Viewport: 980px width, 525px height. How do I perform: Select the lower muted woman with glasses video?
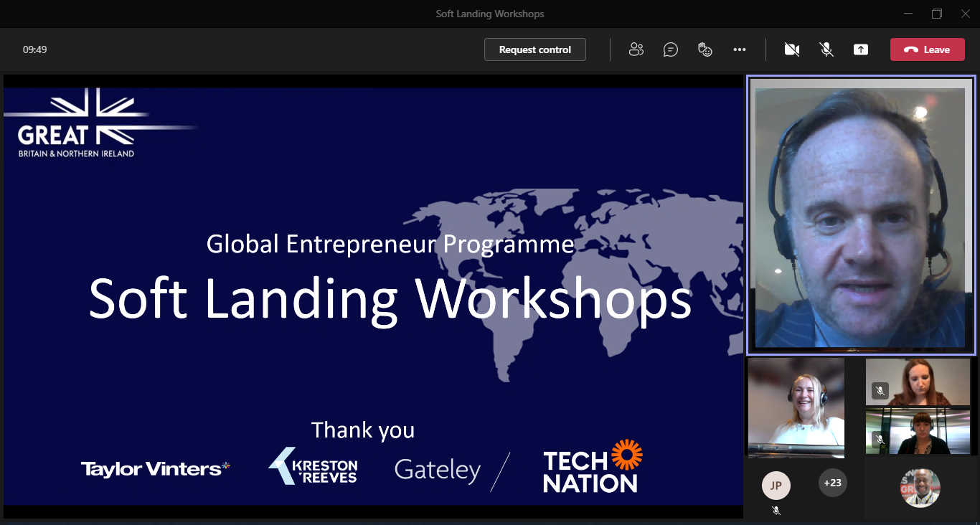pos(918,432)
